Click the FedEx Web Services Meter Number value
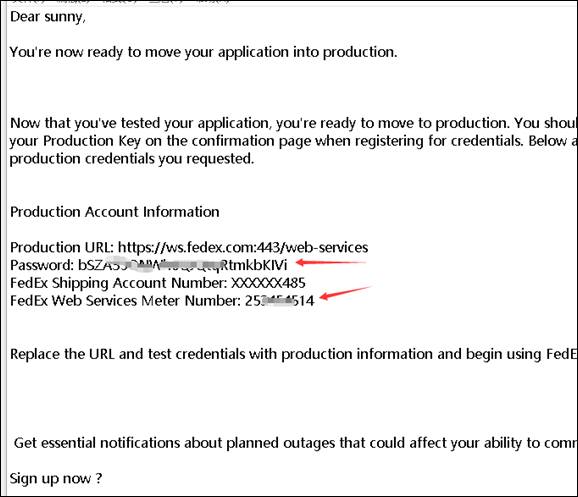This screenshot has width=578, height=497. tap(279, 301)
